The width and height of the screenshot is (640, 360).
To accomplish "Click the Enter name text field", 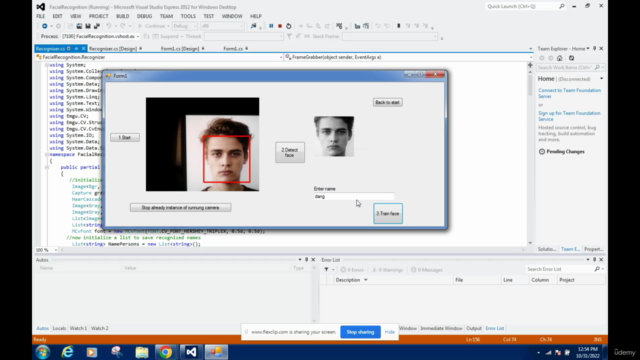I will tap(354, 197).
